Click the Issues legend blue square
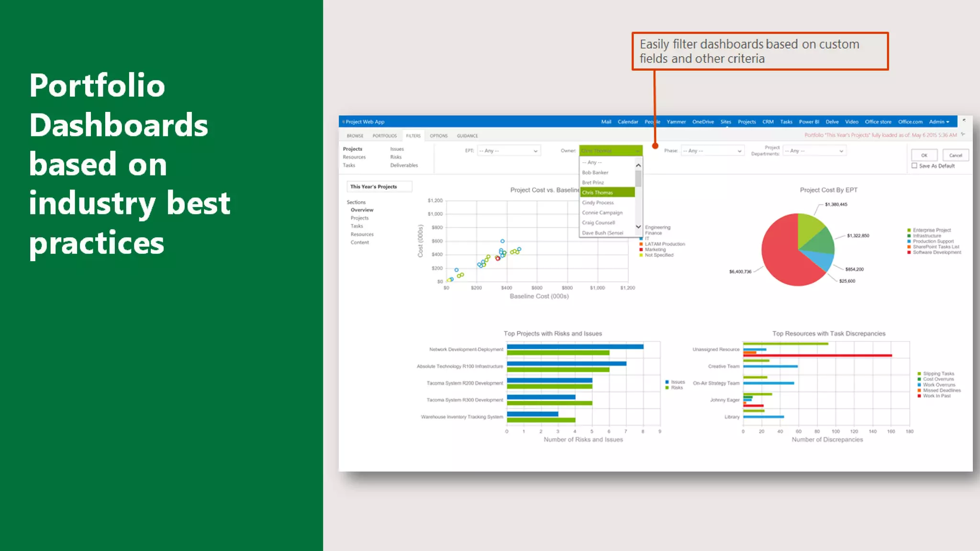The height and width of the screenshot is (551, 980). coord(667,382)
